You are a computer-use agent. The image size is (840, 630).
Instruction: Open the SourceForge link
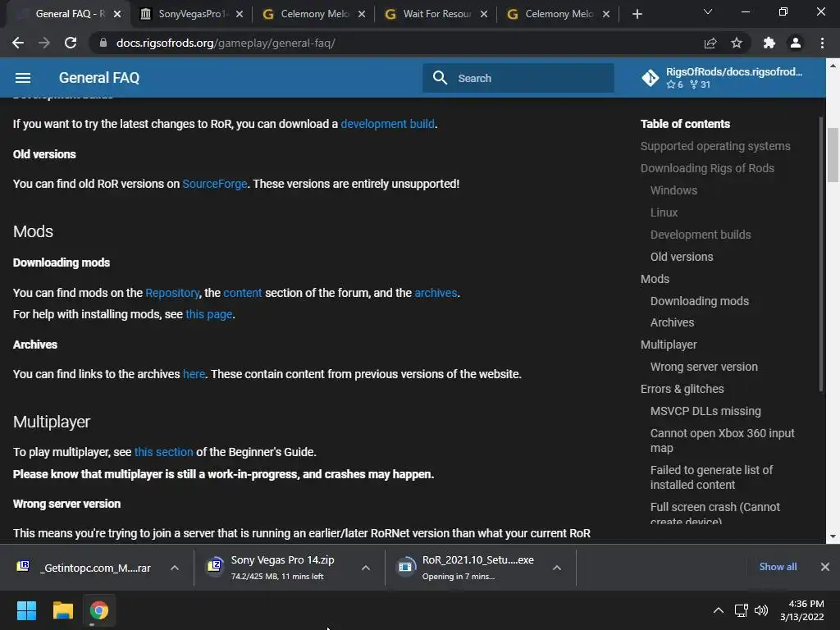[215, 184]
